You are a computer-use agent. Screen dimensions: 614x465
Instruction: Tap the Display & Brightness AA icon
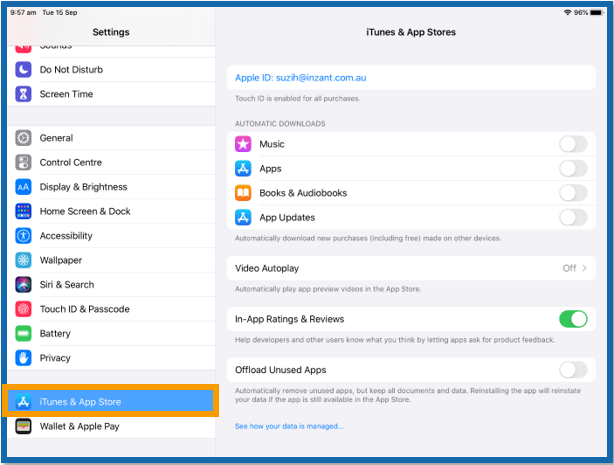(23, 187)
